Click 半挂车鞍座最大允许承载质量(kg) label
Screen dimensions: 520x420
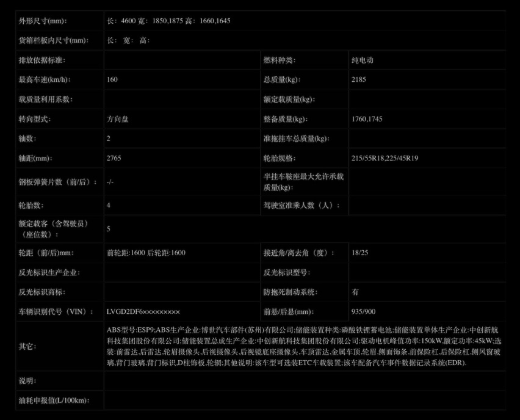(x=303, y=182)
